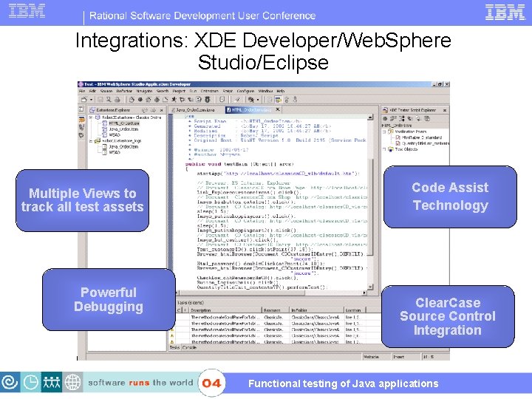Image resolution: width=532 pixels, height=399 pixels.
Task: Open the New wizard dropdown arrow
Action: tap(91, 100)
